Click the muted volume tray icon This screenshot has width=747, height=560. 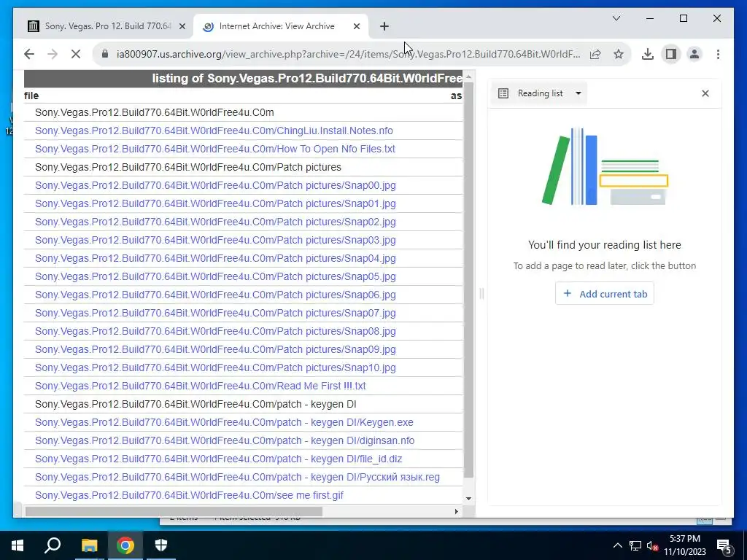pyautogui.click(x=652, y=545)
